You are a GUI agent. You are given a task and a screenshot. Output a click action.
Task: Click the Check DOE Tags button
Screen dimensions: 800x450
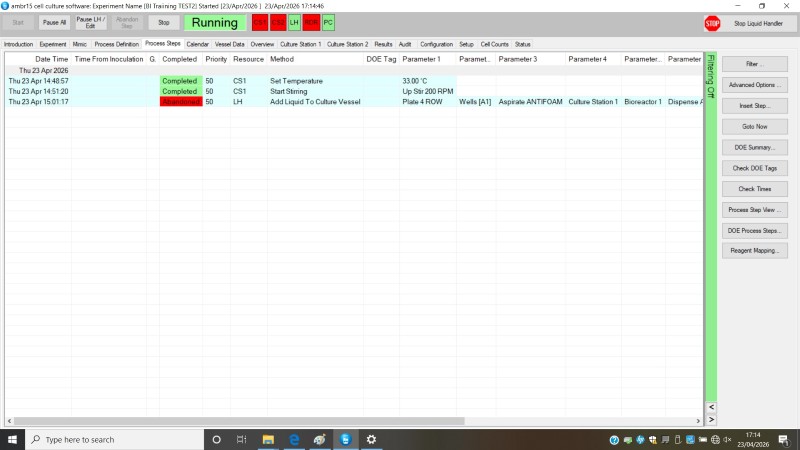(x=755, y=168)
